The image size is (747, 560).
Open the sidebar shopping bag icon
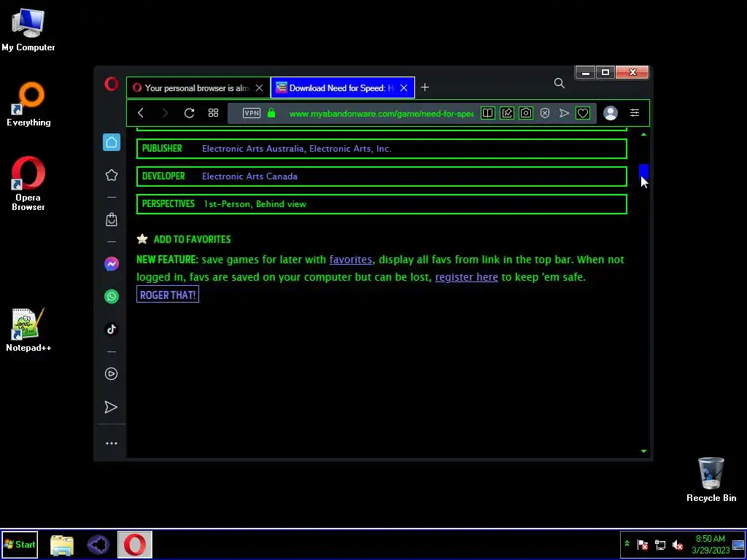[112, 219]
